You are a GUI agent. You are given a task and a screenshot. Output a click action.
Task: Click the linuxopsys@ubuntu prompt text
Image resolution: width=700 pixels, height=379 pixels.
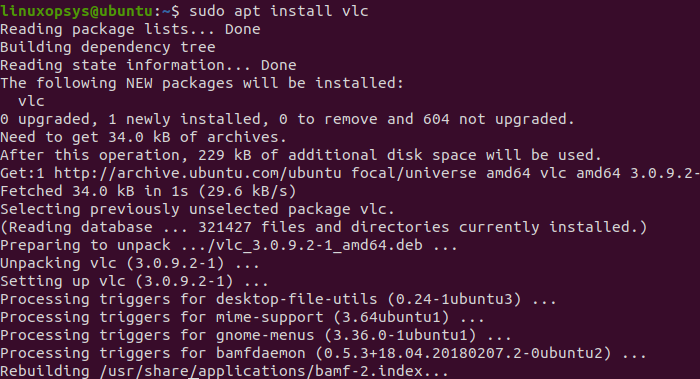coord(77,11)
